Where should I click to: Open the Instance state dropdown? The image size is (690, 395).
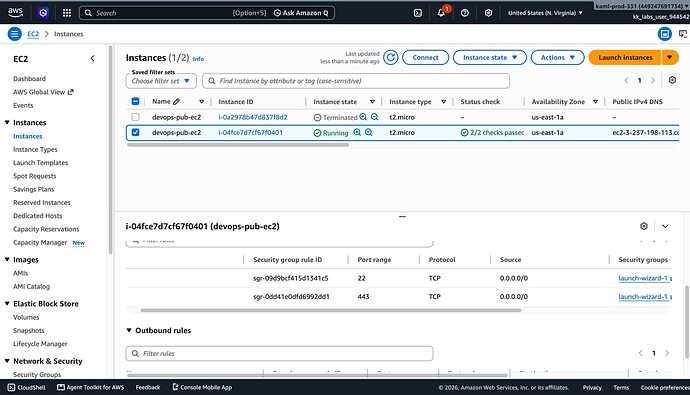tap(489, 57)
